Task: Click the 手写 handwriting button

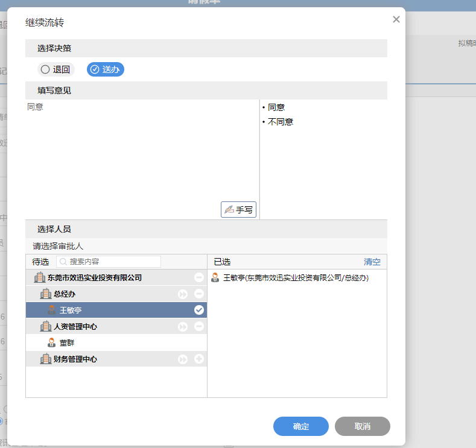Action: pyautogui.click(x=238, y=209)
